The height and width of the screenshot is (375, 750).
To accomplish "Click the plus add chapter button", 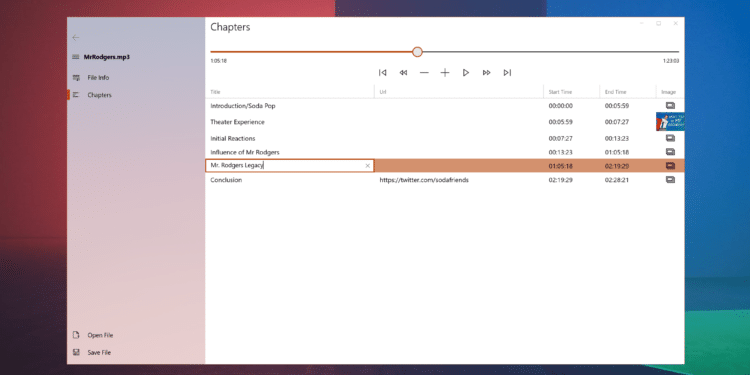I will pyautogui.click(x=445, y=73).
